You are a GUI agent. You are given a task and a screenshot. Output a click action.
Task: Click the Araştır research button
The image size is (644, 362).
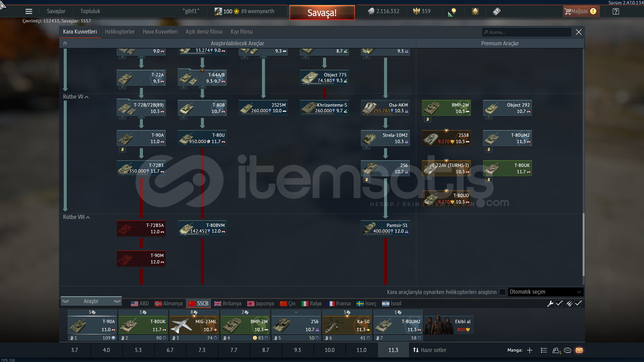click(91, 301)
